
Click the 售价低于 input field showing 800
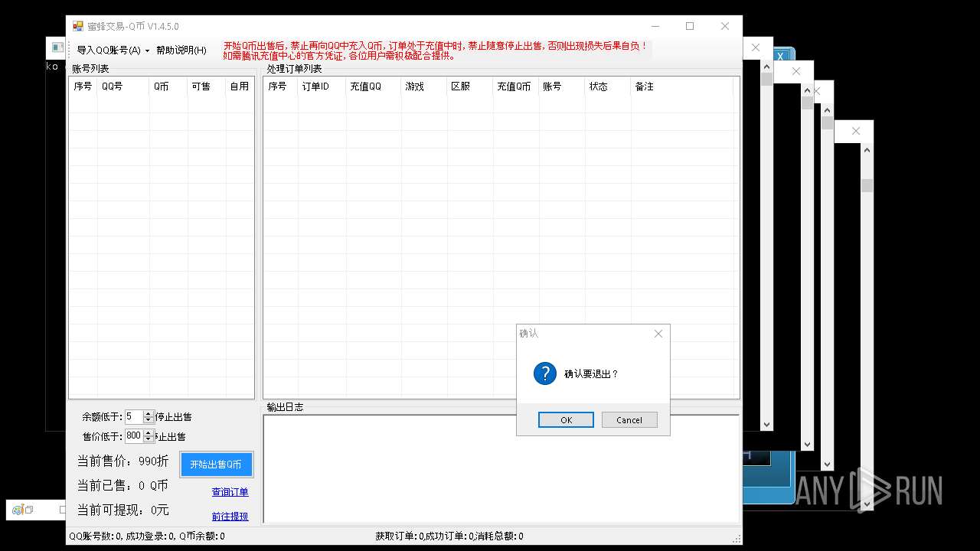point(134,436)
